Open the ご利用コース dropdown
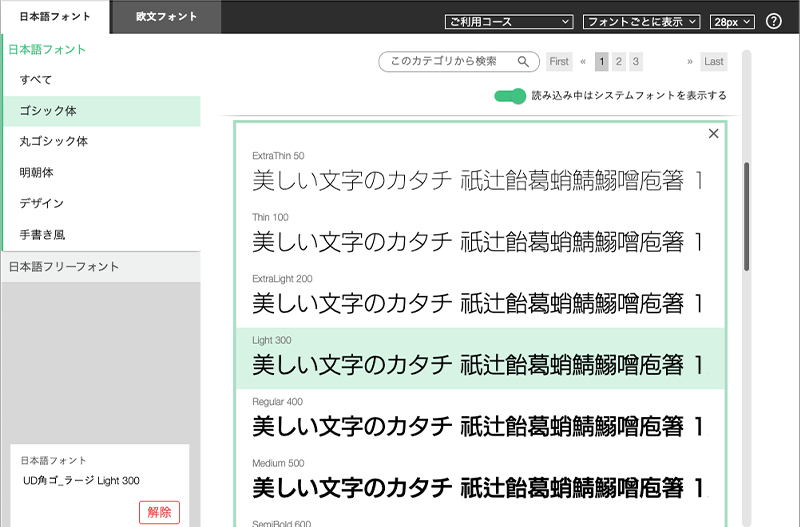 [509, 21]
